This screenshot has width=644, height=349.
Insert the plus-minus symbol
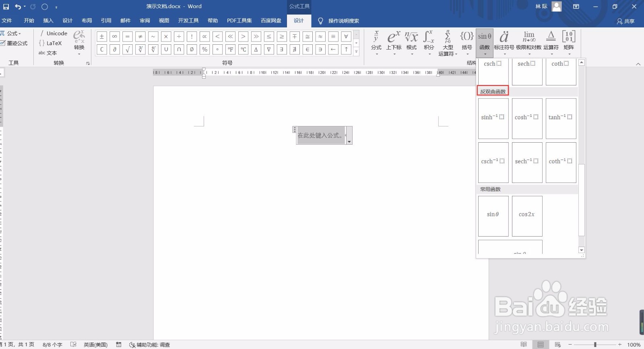click(x=102, y=37)
